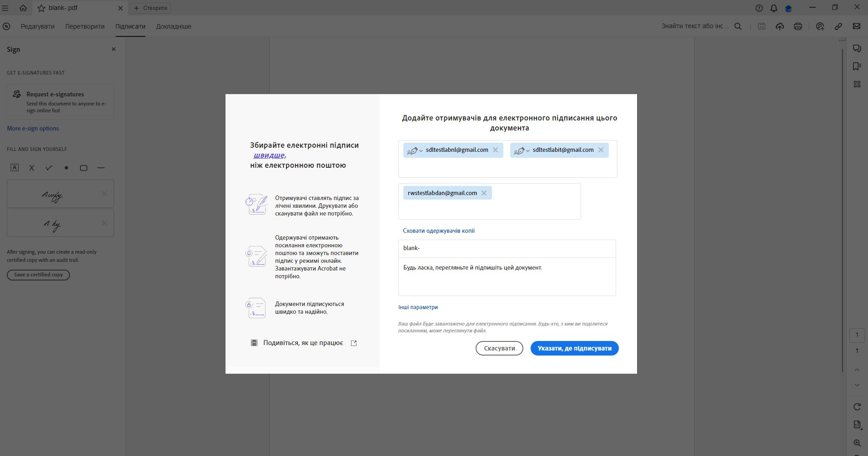The height and width of the screenshot is (456, 868).
Task: Open the Comments panel on right sidebar
Action: pyautogui.click(x=857, y=48)
